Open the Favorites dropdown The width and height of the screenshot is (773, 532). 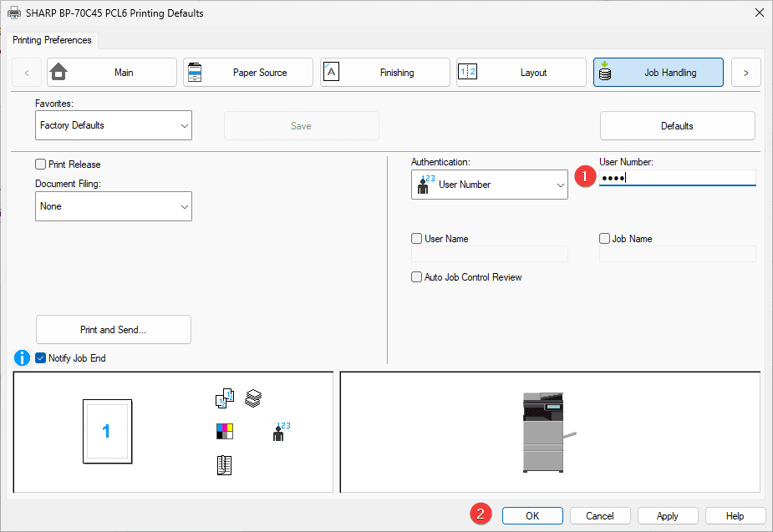point(114,125)
